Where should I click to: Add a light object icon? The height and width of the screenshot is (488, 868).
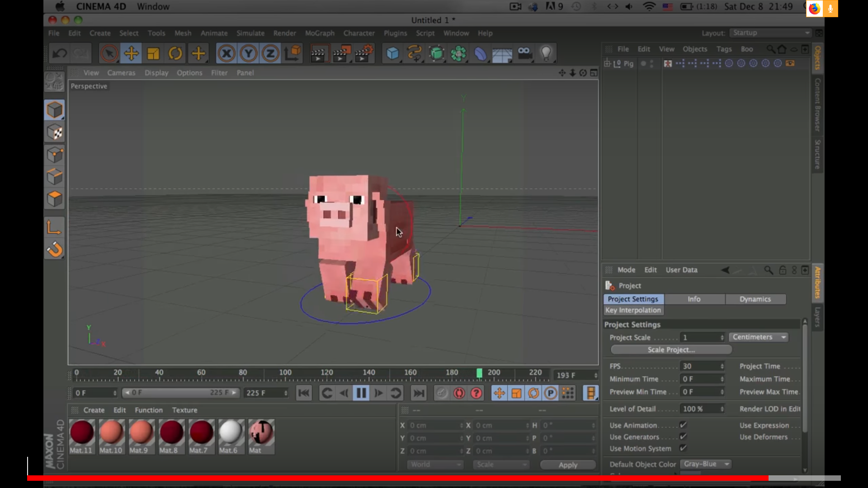pyautogui.click(x=546, y=53)
